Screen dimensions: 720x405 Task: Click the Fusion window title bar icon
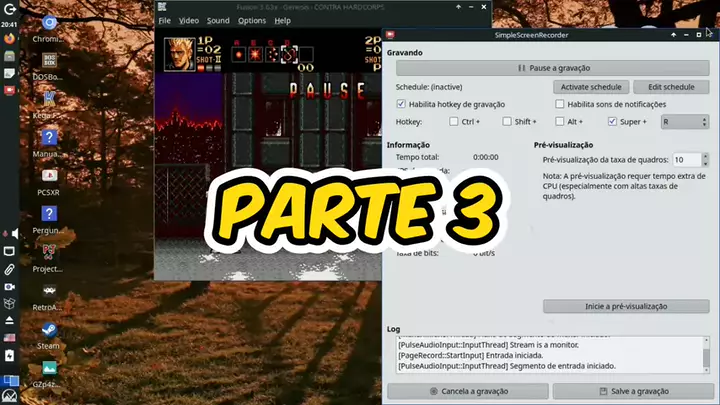162,6
